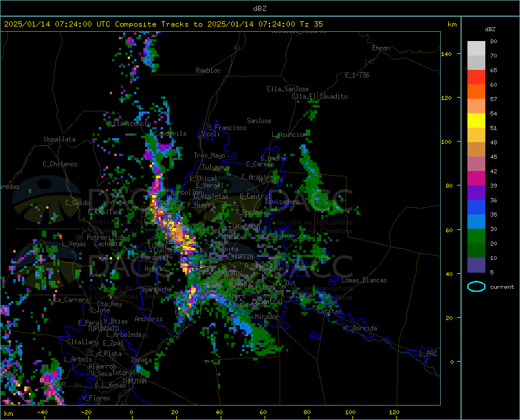Click the S_Francisco map label
520x420 pixels.
click(227, 128)
